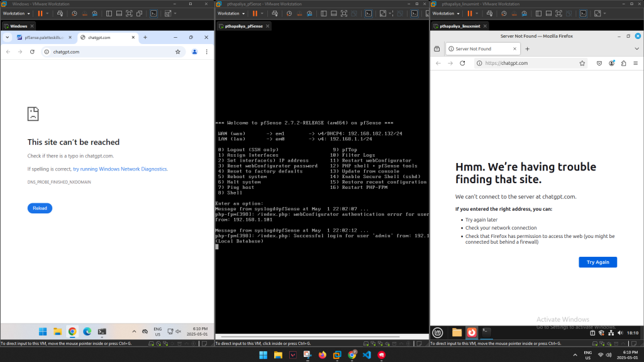Open the snapshot manager in the Windows VM window
The image size is (644, 362).
(95, 14)
